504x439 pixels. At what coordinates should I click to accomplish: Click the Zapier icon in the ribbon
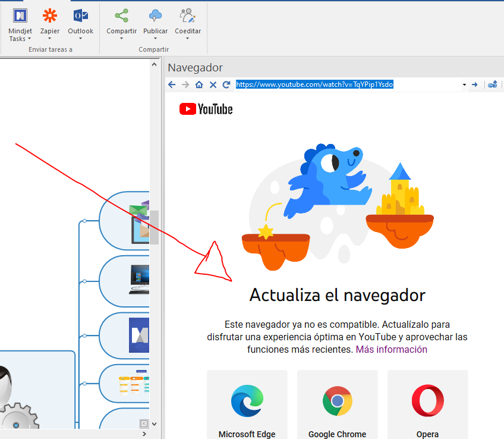tap(50, 16)
